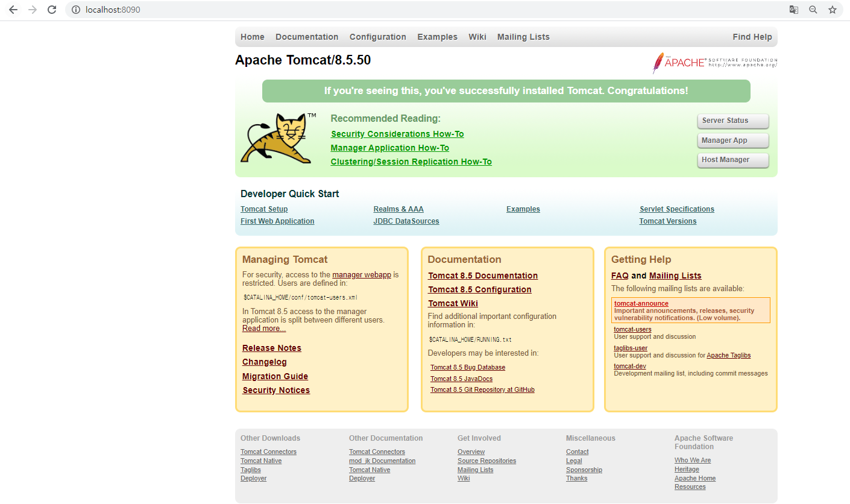Image resolution: width=850 pixels, height=504 pixels.
Task: Browse Tomcat 8.5 JavaDocs link
Action: click(461, 379)
